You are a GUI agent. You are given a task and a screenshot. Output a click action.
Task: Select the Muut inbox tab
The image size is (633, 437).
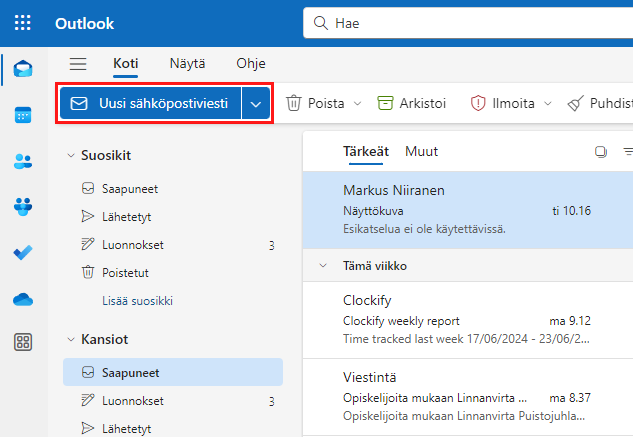[421, 151]
